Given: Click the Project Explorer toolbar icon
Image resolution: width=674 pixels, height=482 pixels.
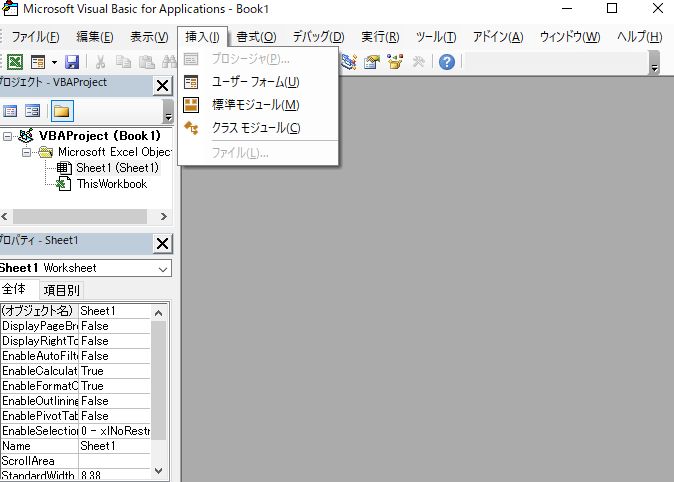Looking at the screenshot, I should (349, 62).
